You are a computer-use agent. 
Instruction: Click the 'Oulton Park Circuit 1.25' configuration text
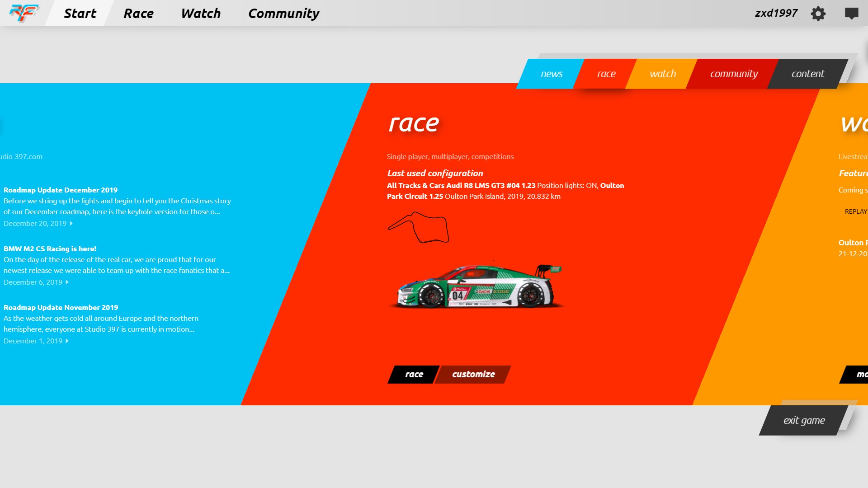(x=505, y=191)
